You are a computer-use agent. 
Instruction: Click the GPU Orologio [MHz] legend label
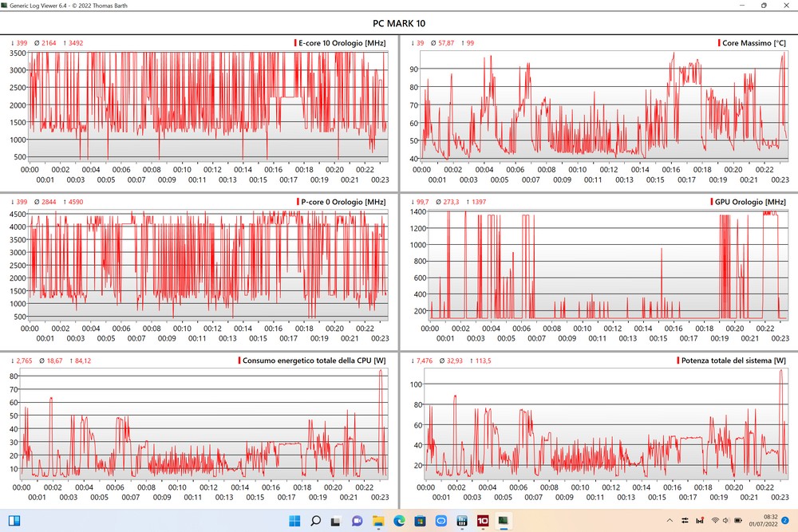(749, 202)
